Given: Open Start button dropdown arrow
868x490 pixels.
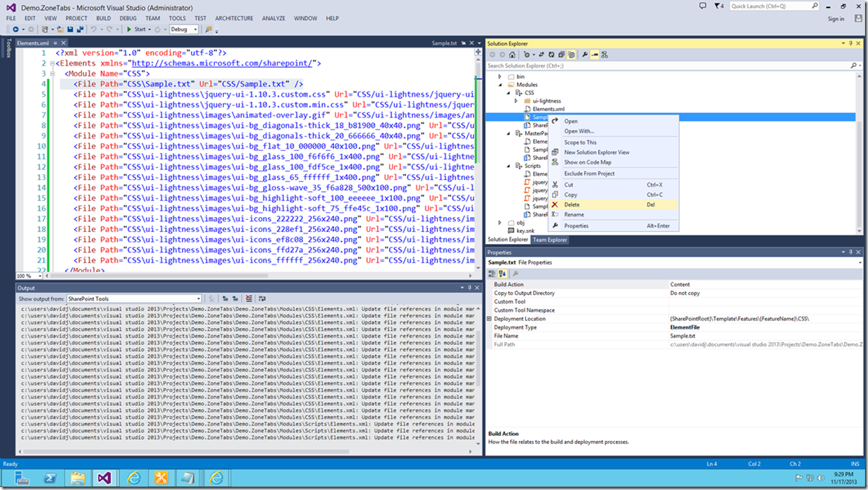Looking at the screenshot, I should [150, 29].
